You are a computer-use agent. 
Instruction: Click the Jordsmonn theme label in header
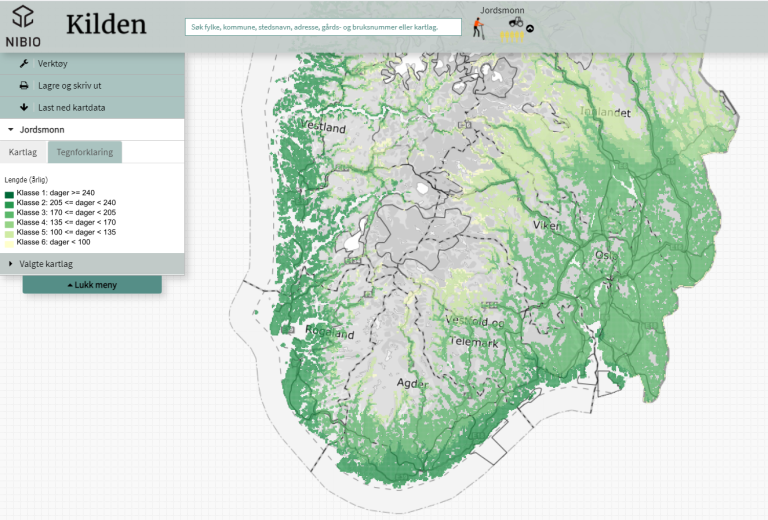click(502, 10)
